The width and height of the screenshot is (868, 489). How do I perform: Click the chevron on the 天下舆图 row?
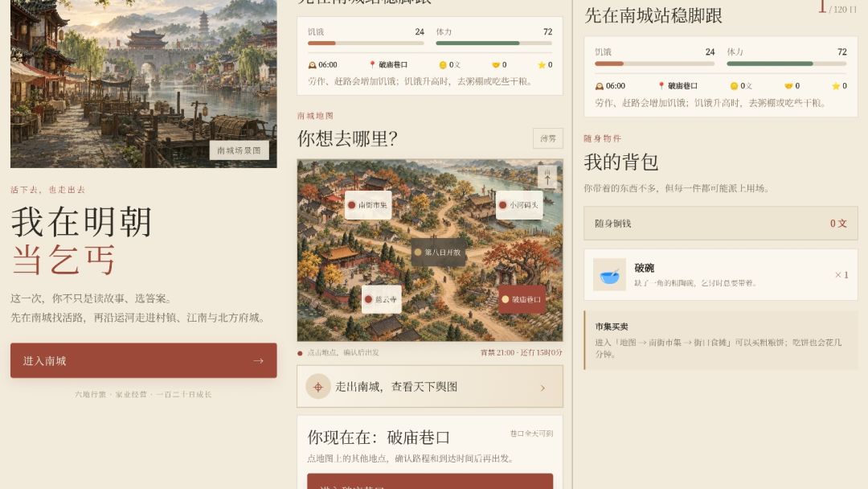[542, 388]
